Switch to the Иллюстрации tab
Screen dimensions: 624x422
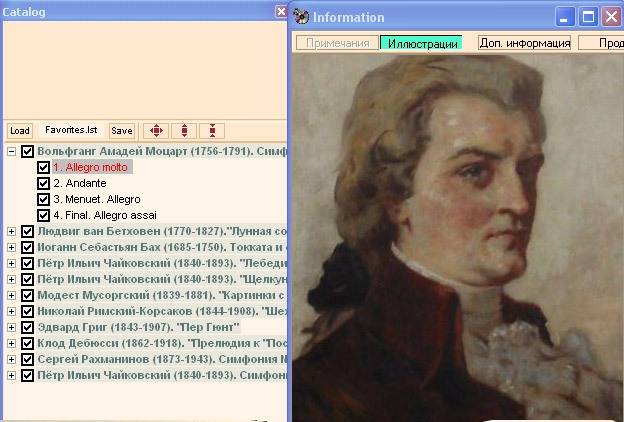(421, 43)
